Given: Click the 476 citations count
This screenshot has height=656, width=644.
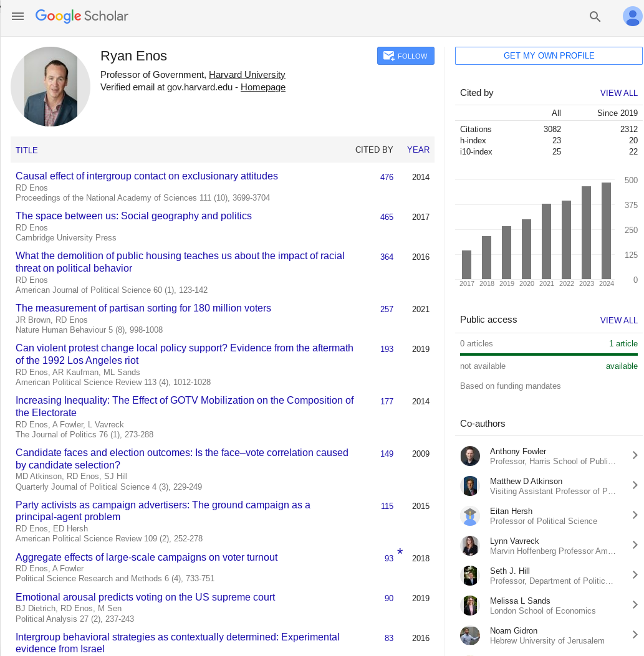Looking at the screenshot, I should (387, 177).
